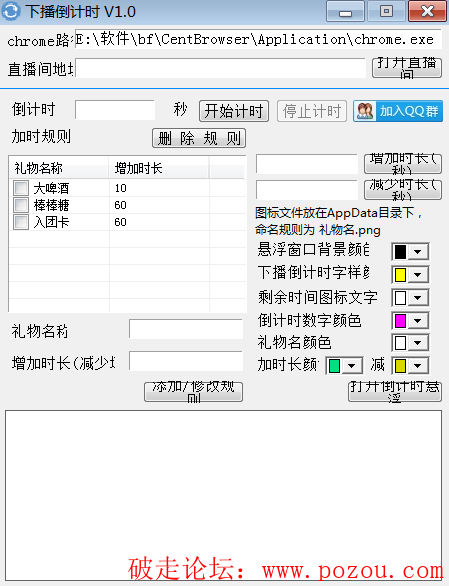Click the 打开直播间 button
The image size is (449, 586).
tap(407, 68)
